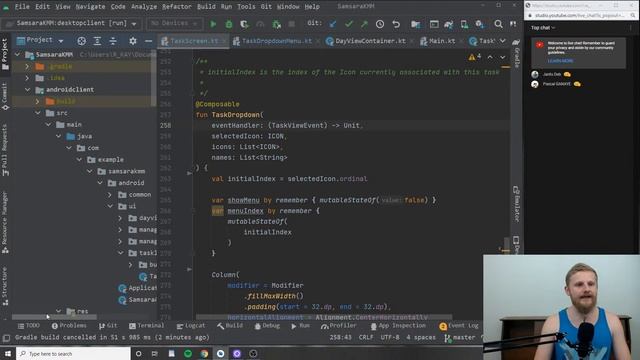
Task: Open SDK manager icon in toolbar
Action: 480,24
